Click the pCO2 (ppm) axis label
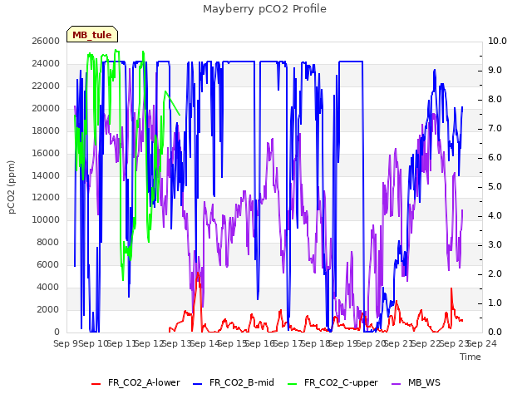The image size is (532, 399). pos(11,187)
